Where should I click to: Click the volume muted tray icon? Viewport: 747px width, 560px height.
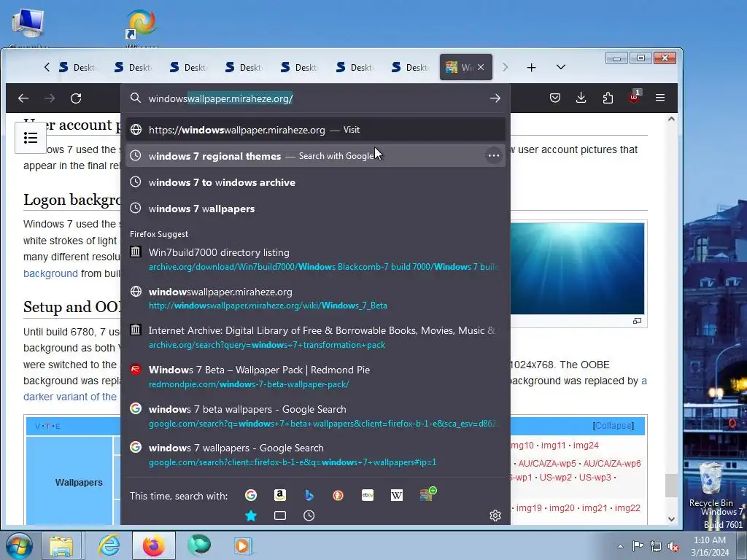tap(673, 546)
